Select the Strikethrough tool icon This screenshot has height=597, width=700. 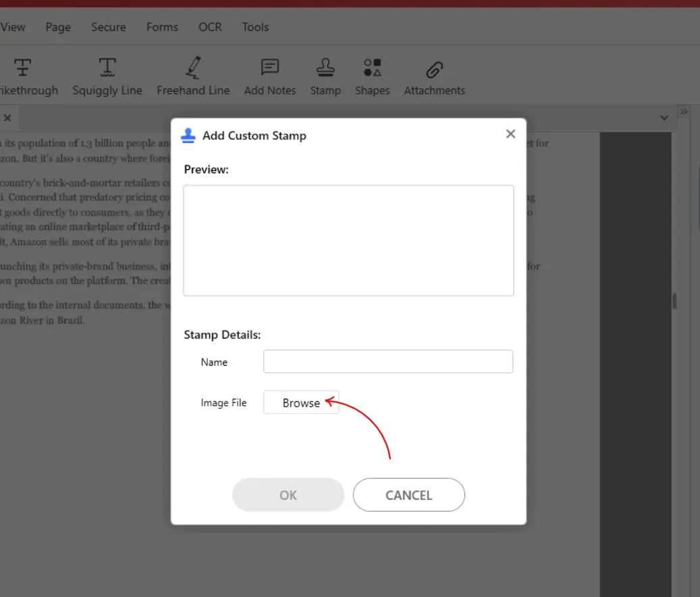click(23, 68)
